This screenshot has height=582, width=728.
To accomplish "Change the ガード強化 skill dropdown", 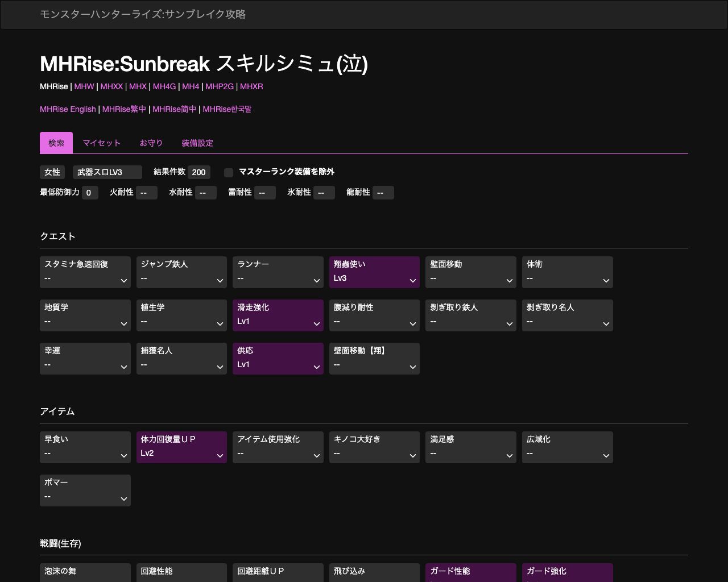I will pos(568,573).
